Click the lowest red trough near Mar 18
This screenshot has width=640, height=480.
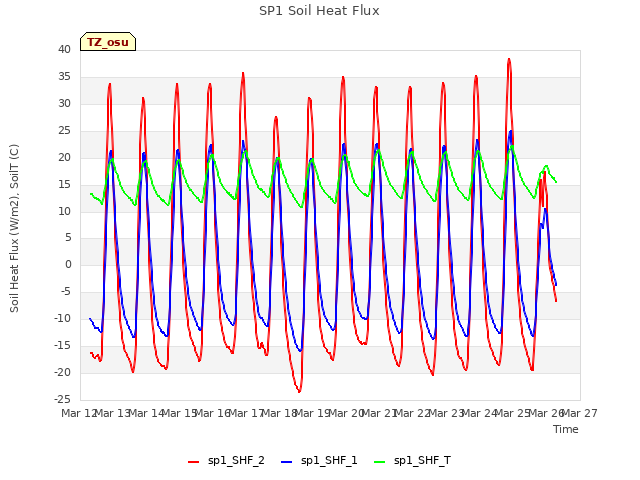299,391
